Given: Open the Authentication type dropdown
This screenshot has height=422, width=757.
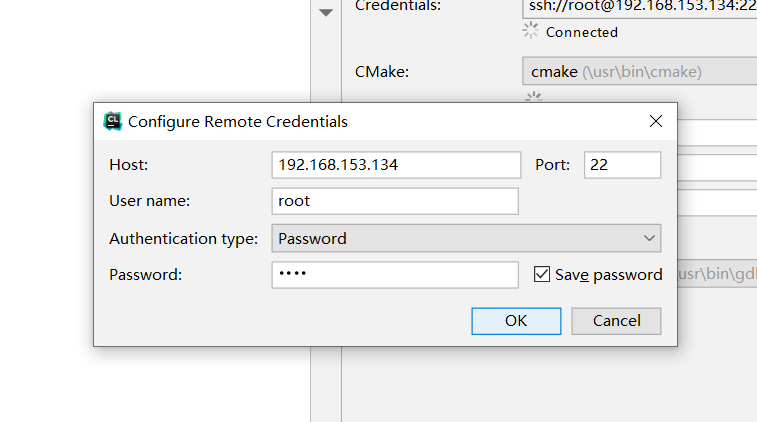Looking at the screenshot, I should tap(466, 238).
